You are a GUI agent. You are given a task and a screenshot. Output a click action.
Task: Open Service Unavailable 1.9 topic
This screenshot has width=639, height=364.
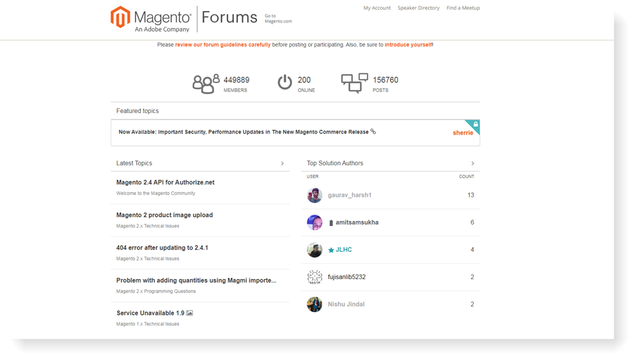coord(150,313)
